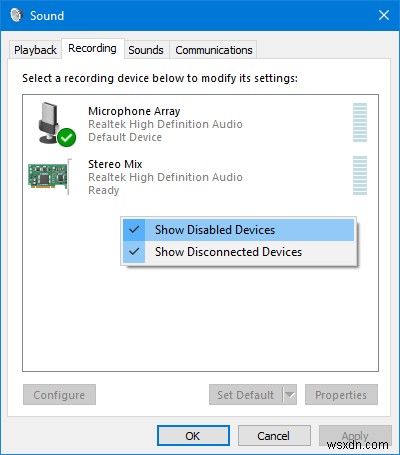The width and height of the screenshot is (400, 455).
Task: Toggle Show Disabled Devices checkmark
Action: point(134,230)
